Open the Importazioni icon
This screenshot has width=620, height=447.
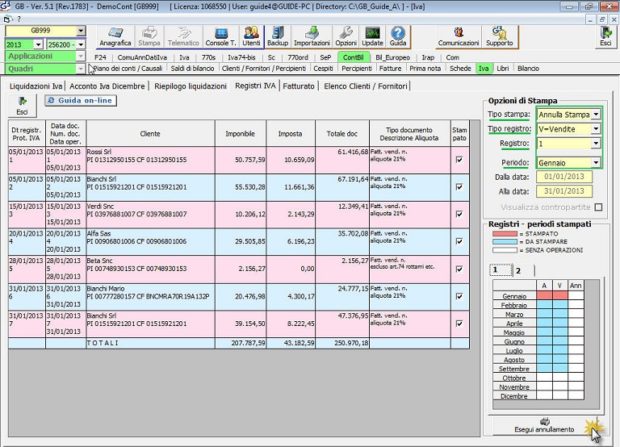point(312,37)
